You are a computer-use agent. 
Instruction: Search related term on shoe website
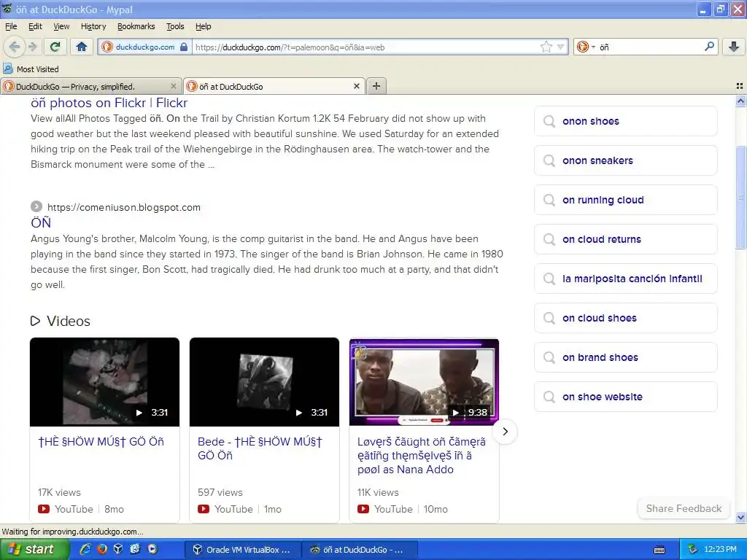tap(625, 397)
